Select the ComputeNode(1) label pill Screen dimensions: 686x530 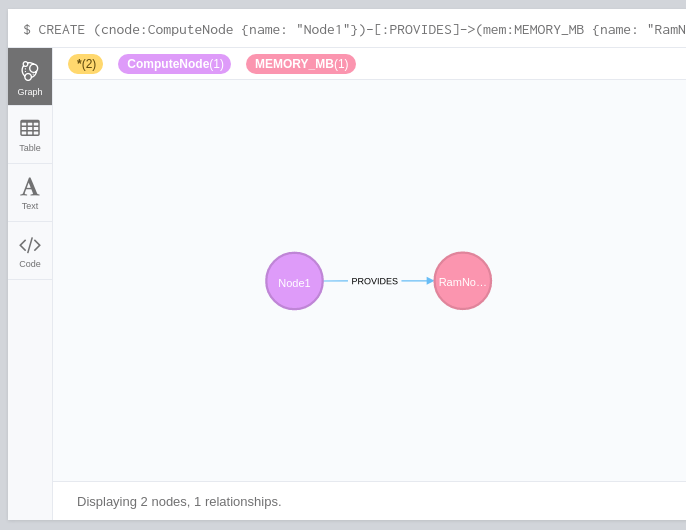click(x=175, y=64)
